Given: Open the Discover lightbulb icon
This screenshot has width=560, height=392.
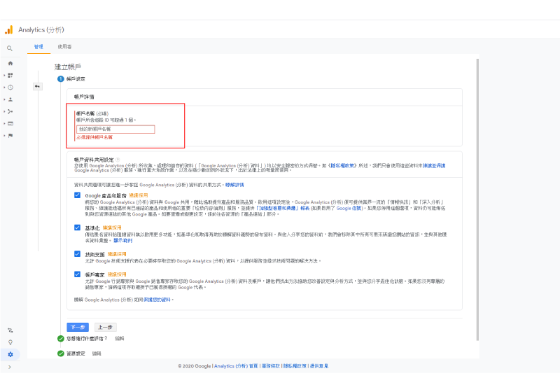Looking at the screenshot, I should pos(10,342).
